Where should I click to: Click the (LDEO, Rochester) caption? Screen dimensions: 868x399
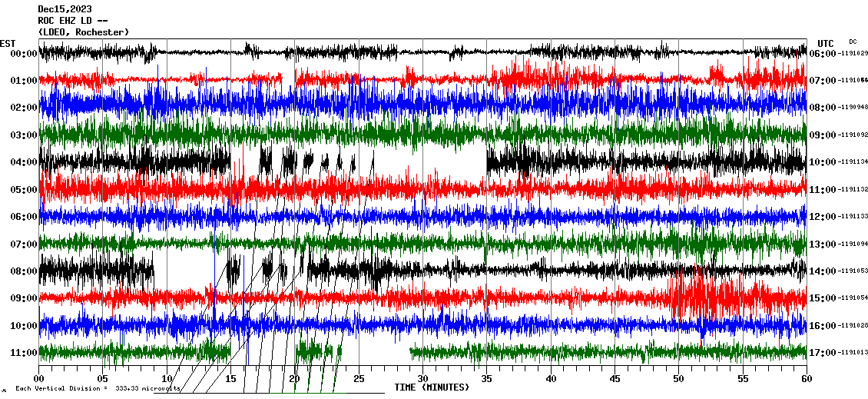84,32
